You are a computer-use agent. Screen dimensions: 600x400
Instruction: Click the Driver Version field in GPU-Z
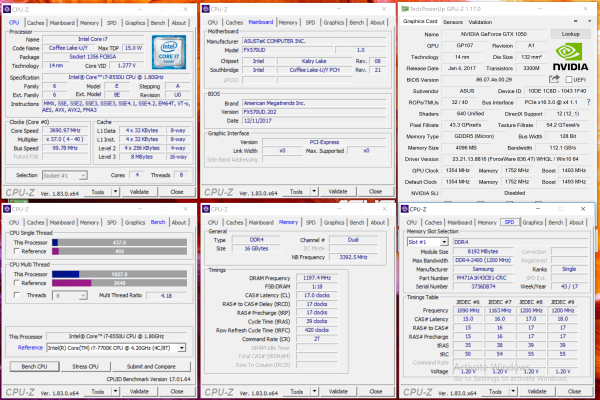pos(515,159)
